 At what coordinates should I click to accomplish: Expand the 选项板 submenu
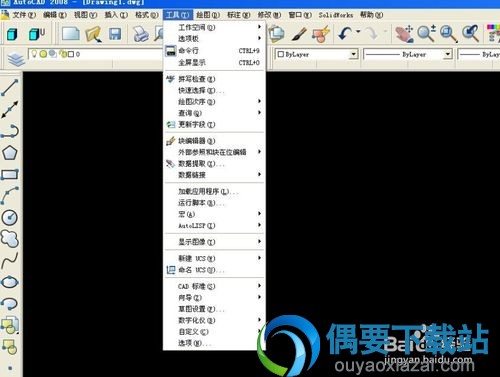tap(214, 39)
